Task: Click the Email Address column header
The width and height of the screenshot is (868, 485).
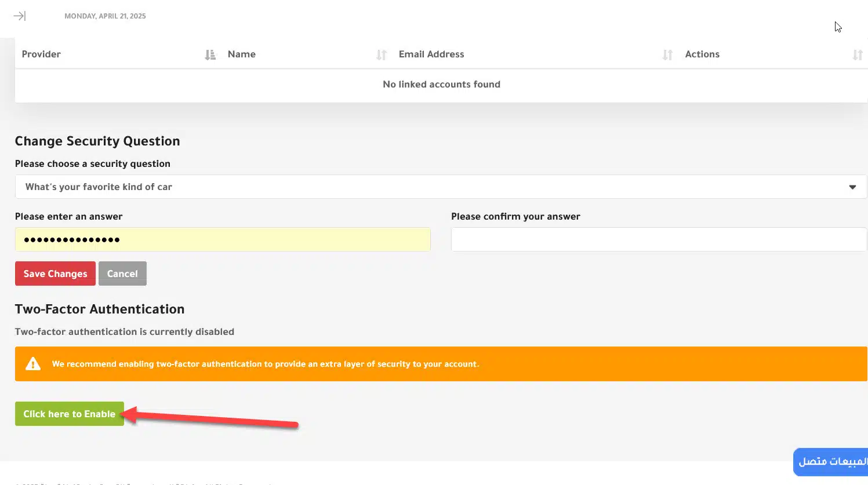Action: [x=431, y=54]
